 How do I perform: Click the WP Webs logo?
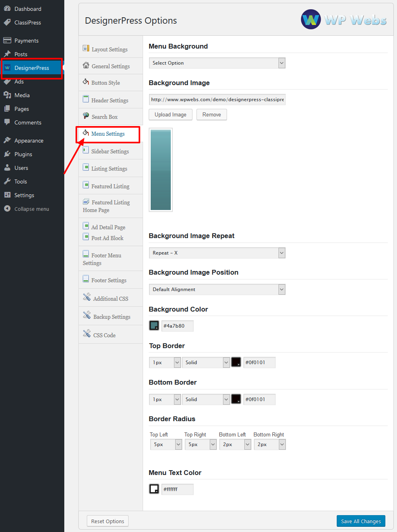[344, 19]
